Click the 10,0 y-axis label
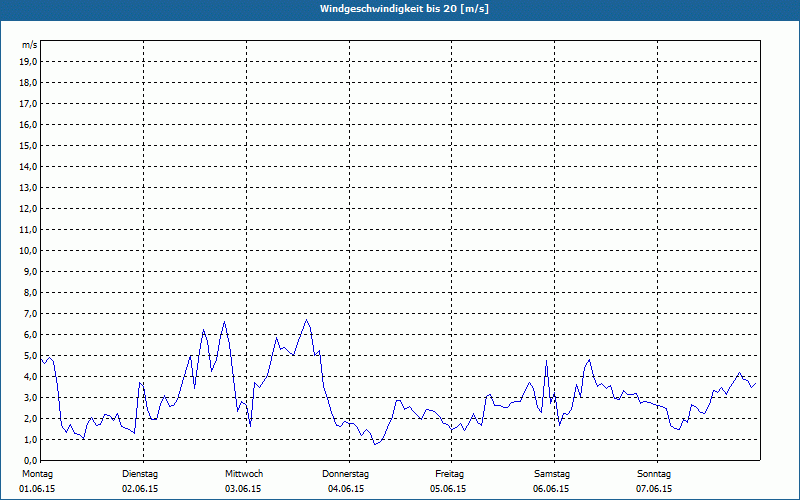 tap(28, 251)
